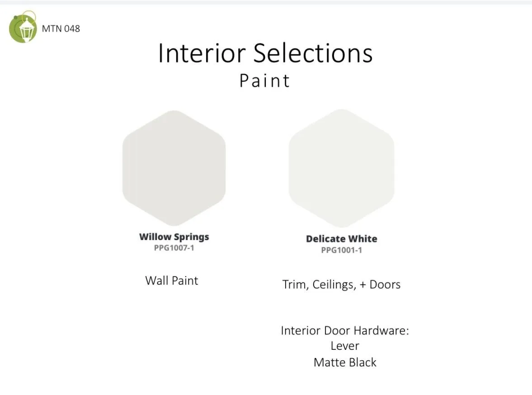The image size is (532, 395).
Task: Click the PPG1007-1 color code
Action: (x=174, y=248)
